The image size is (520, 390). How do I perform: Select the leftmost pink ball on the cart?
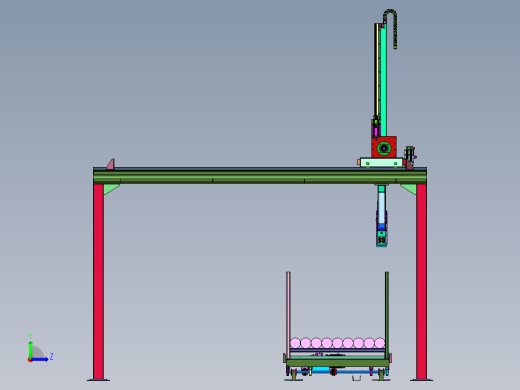tap(295, 343)
